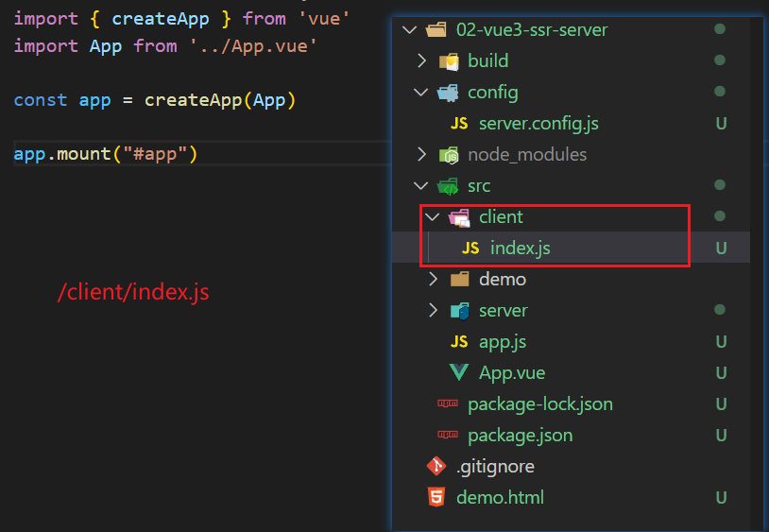The width and height of the screenshot is (769, 532).
Task: Open the package.json file
Action: pyautogui.click(x=521, y=436)
